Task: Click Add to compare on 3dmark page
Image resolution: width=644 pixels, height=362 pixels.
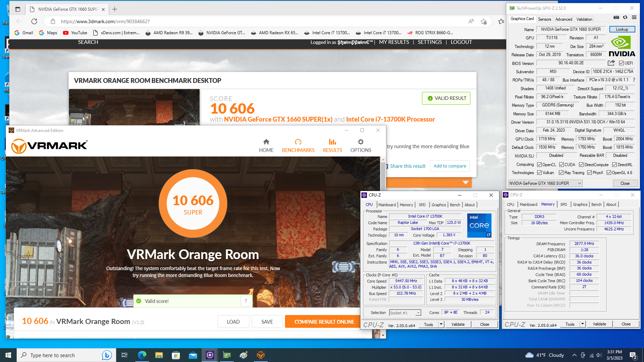Action: [x=450, y=166]
